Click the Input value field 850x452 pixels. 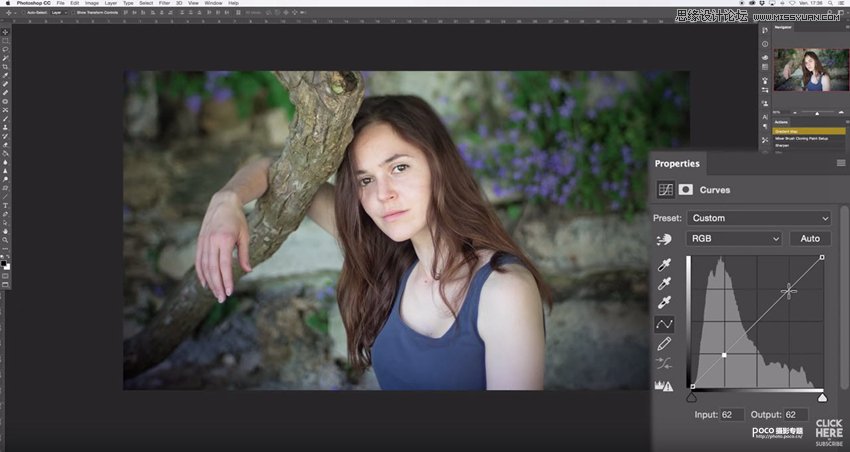tap(732, 414)
